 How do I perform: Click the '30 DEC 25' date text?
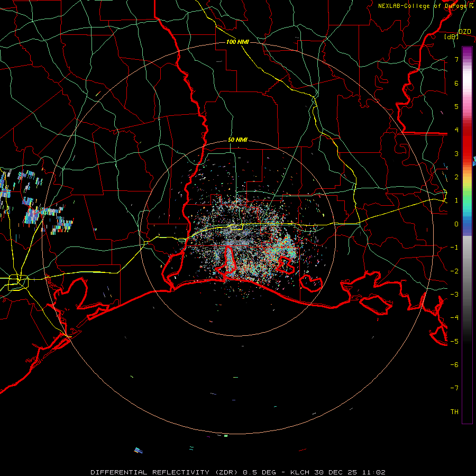(335, 472)
